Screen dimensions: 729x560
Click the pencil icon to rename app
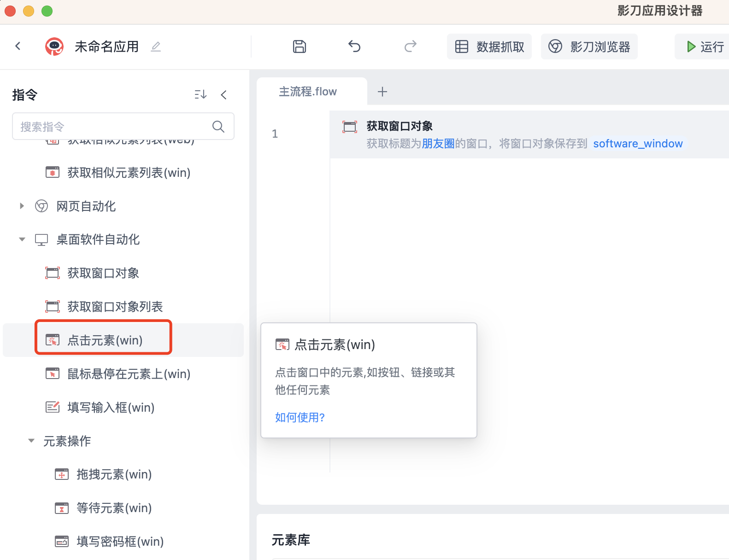tap(156, 47)
